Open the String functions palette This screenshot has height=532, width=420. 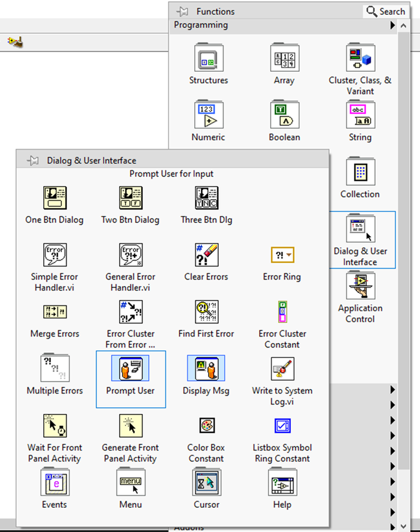coord(360,114)
